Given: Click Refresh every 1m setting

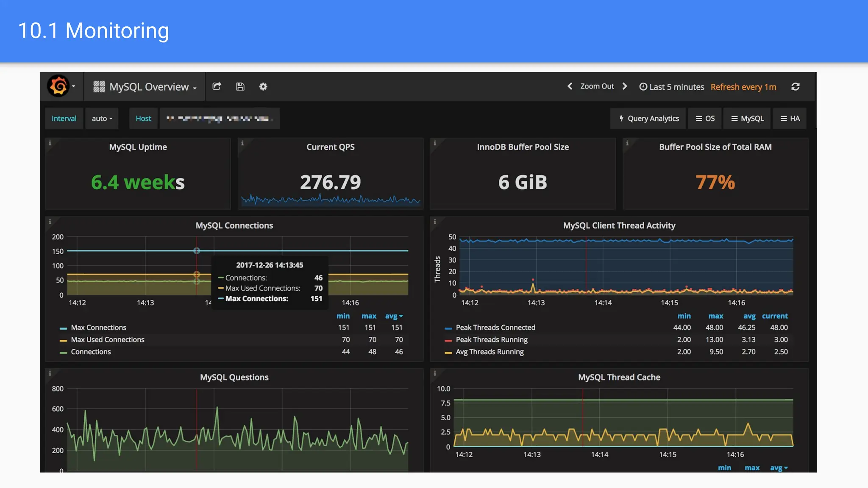Looking at the screenshot, I should 743,87.
